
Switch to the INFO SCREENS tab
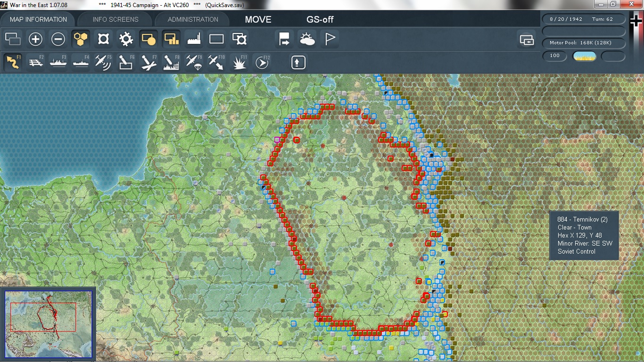pyautogui.click(x=116, y=19)
